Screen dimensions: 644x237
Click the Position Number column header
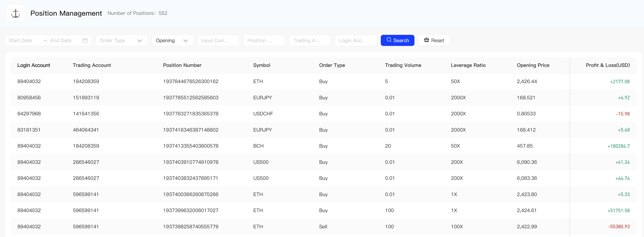pyautogui.click(x=182, y=65)
